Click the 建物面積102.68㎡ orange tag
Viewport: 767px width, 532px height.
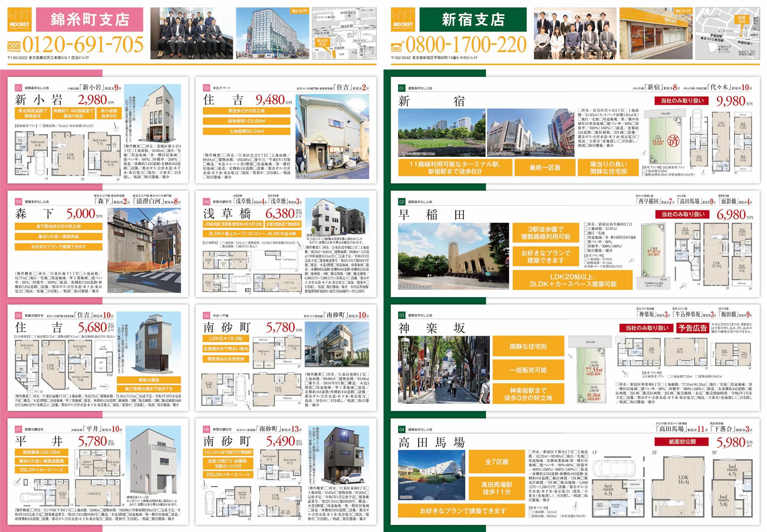click(246, 121)
